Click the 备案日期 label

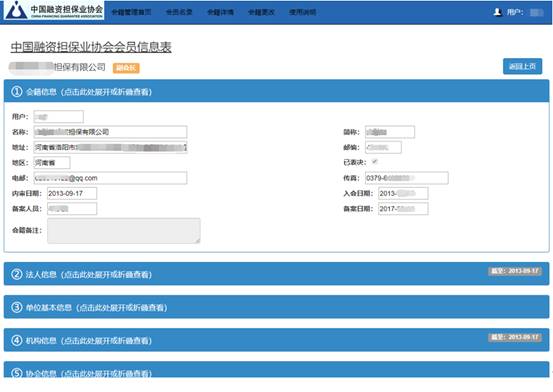point(358,209)
